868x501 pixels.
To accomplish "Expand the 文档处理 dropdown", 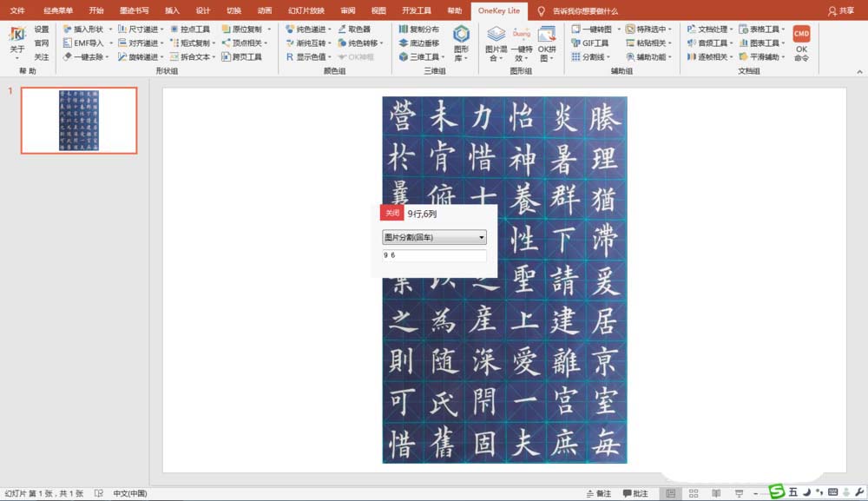I will (731, 29).
